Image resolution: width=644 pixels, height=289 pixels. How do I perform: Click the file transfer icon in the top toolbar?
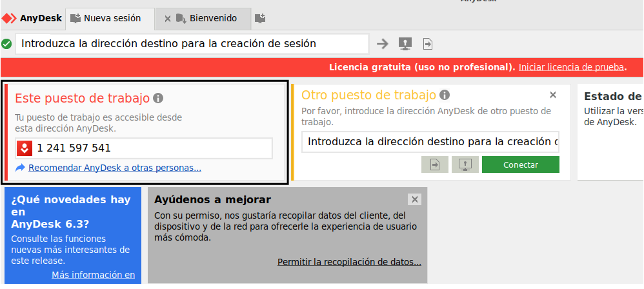point(427,44)
